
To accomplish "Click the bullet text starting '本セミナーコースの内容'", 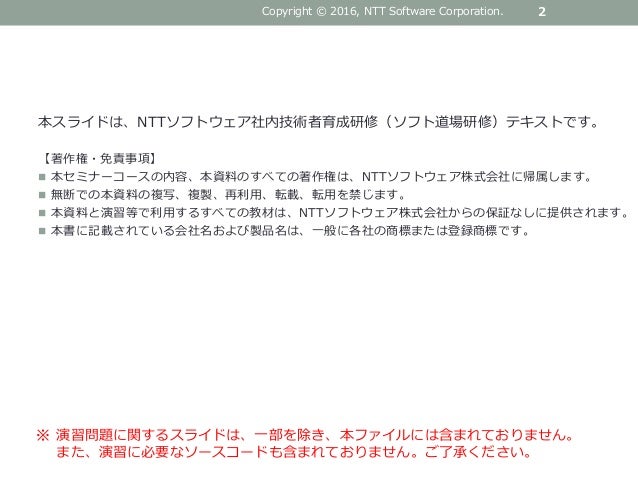I will 321,177.
